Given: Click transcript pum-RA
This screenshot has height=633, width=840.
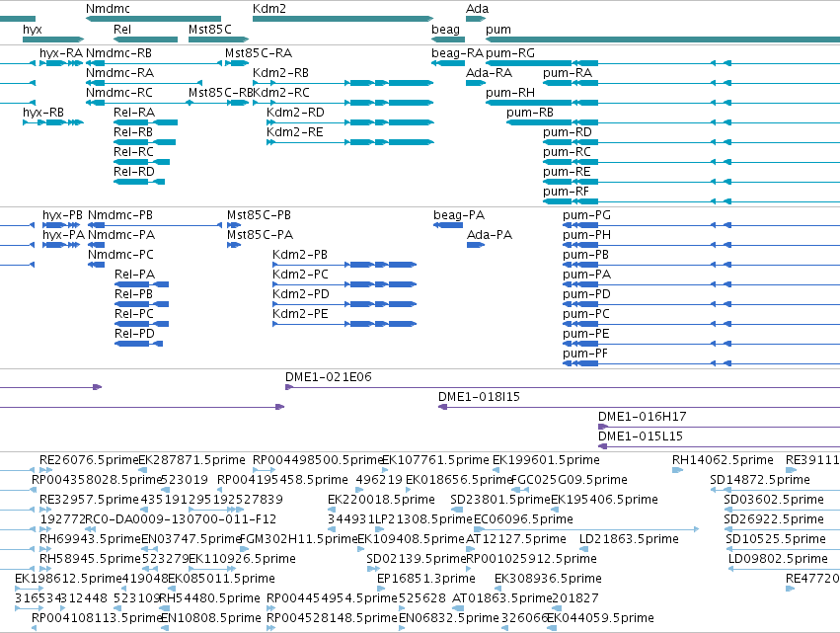Looking at the screenshot, I should (x=568, y=73).
